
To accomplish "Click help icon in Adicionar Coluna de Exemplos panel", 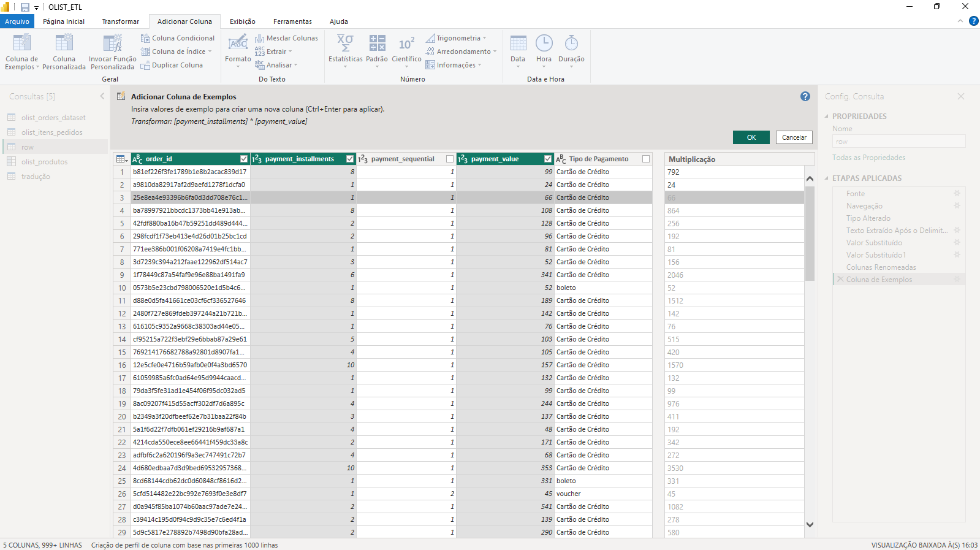I will tap(805, 96).
